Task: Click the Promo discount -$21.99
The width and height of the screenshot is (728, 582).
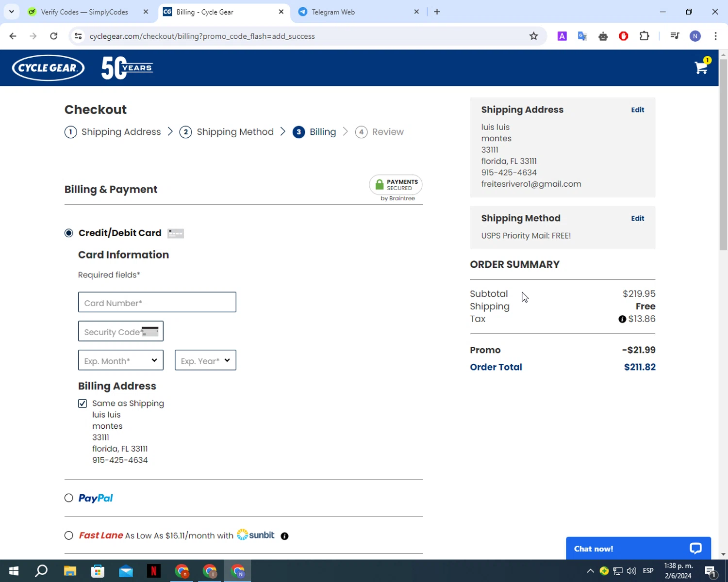Action: pos(639,350)
